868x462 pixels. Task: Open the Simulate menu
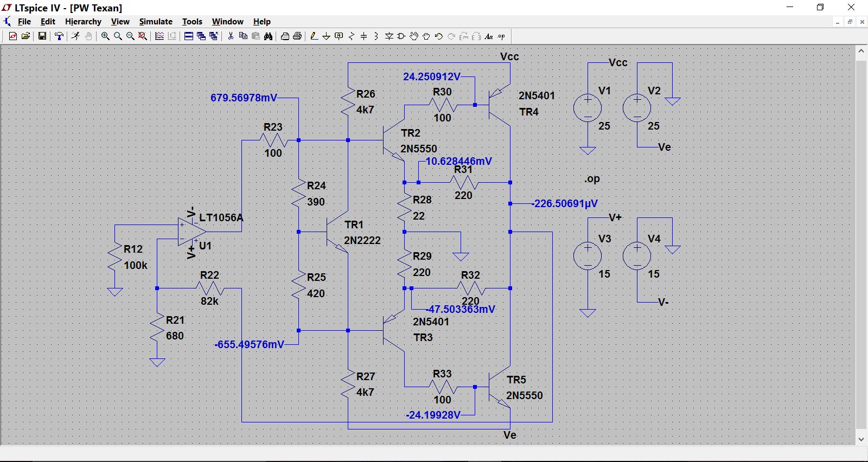(156, 22)
